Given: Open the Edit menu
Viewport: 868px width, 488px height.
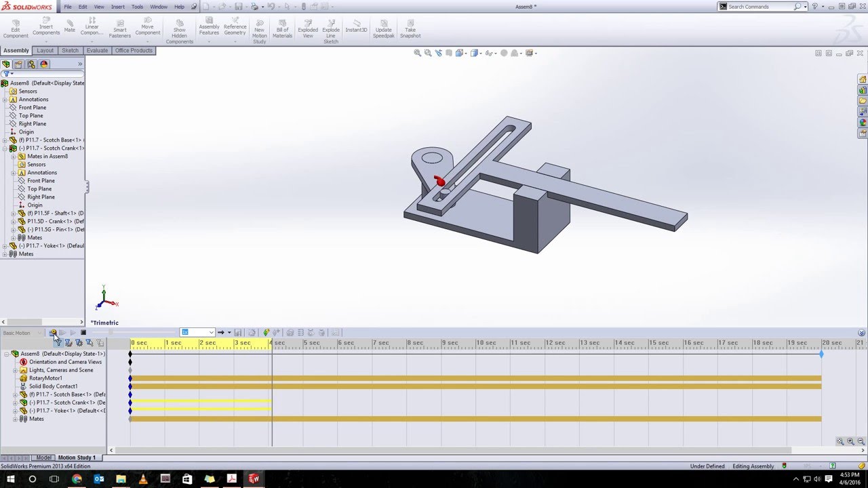Looking at the screenshot, I should (83, 7).
